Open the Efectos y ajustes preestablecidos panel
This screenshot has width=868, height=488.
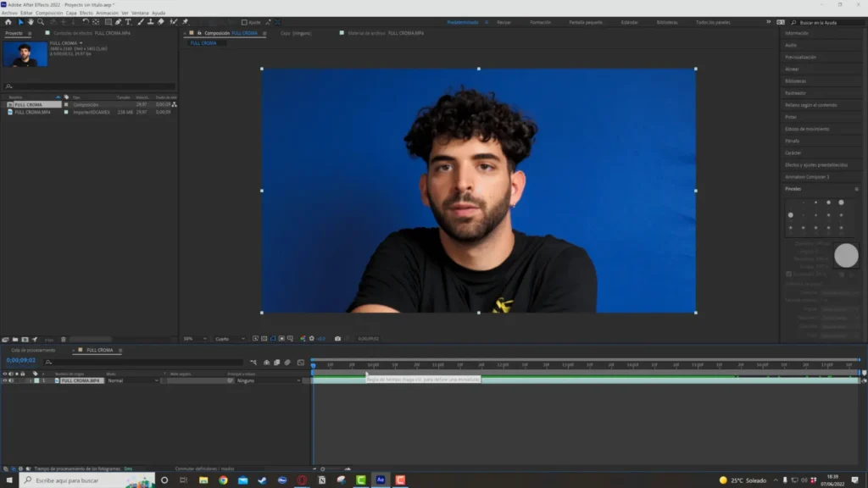pos(815,164)
